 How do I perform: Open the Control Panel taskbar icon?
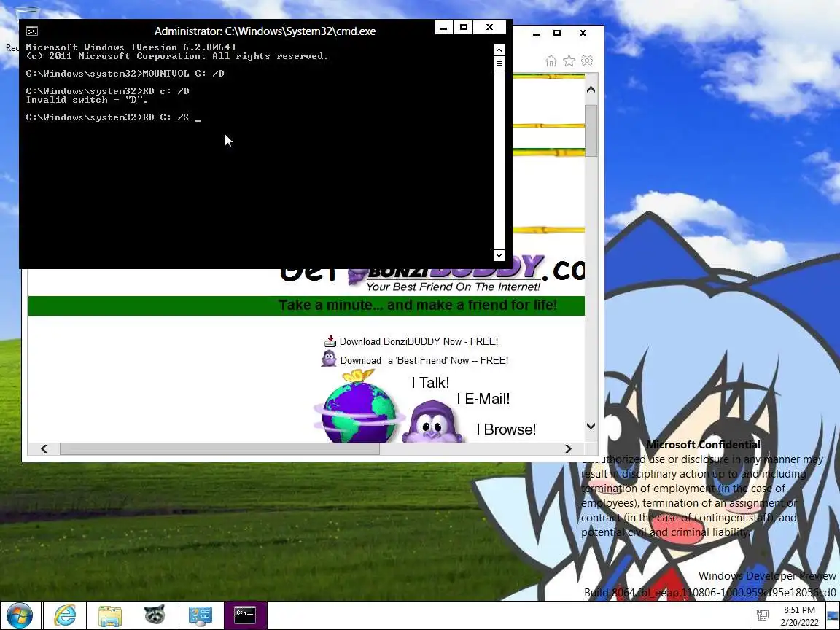[201, 615]
